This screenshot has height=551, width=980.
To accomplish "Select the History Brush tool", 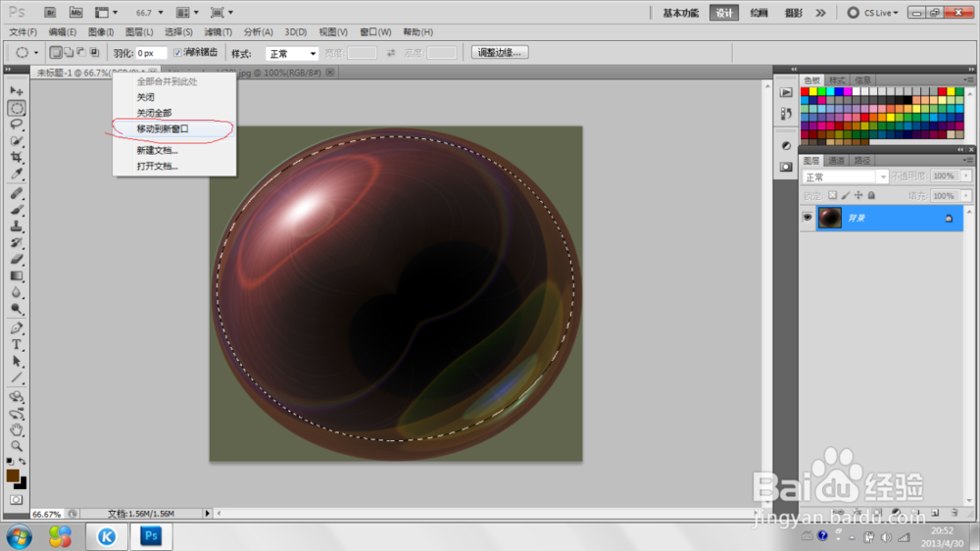I will [x=17, y=243].
